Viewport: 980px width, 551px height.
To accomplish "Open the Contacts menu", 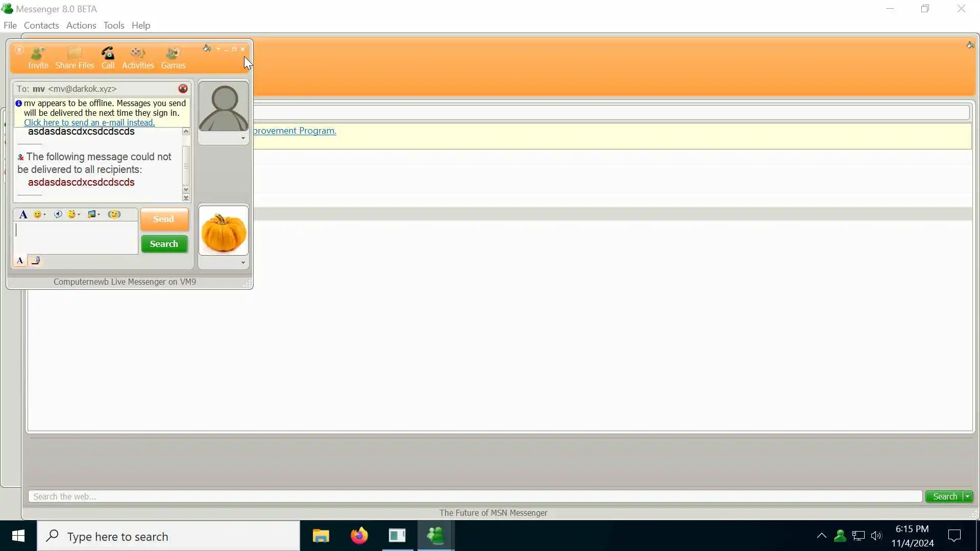I will [x=41, y=26].
